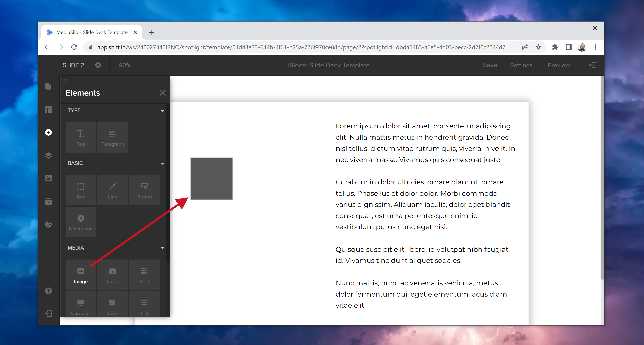Collapse the MEDIA section
The height and width of the screenshot is (345, 644).
(x=163, y=248)
